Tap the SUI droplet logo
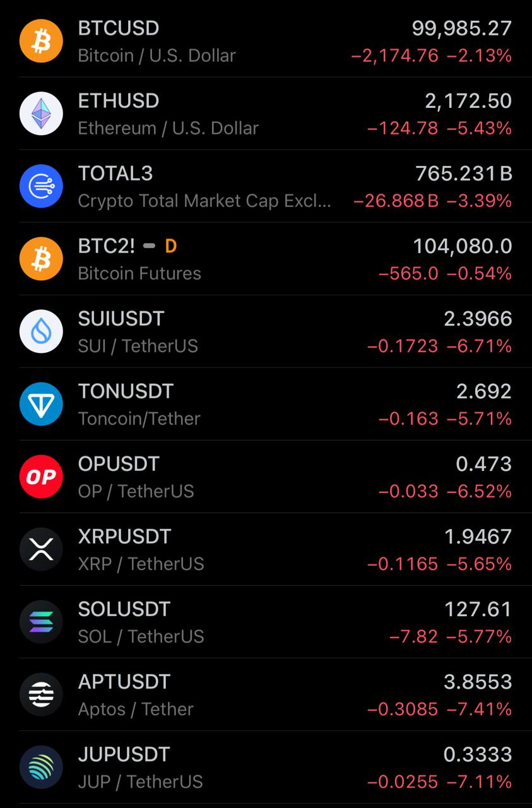The width and height of the screenshot is (532, 808). pos(41,331)
